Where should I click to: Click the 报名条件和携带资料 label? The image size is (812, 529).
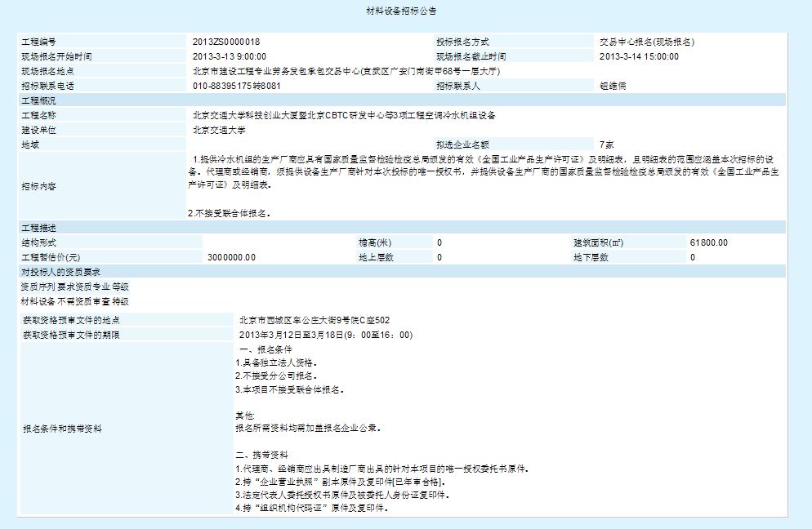[x=63, y=429]
